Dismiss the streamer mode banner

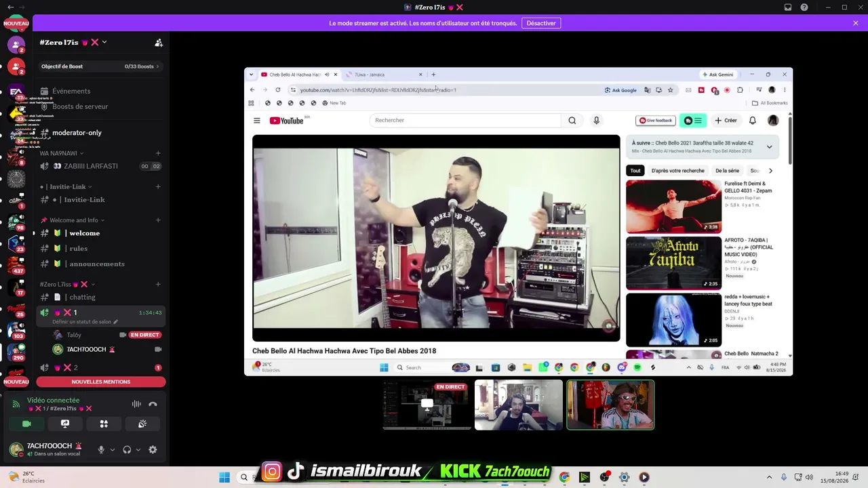point(856,23)
